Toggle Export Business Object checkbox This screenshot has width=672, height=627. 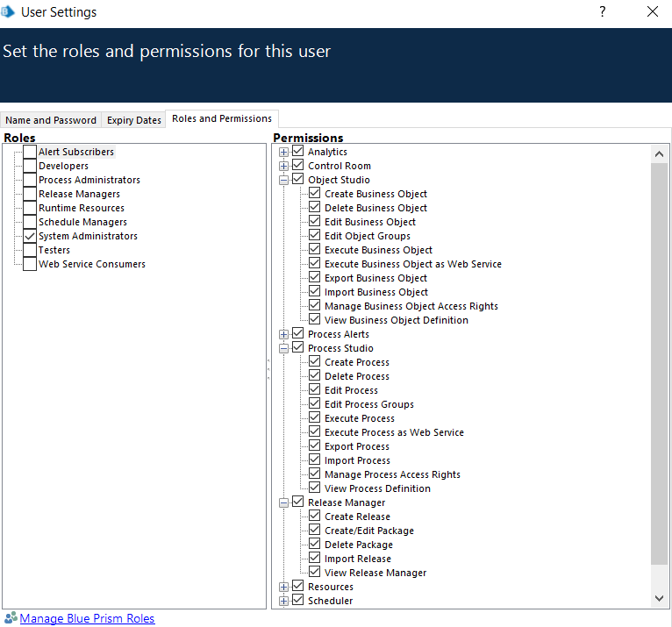(x=315, y=277)
